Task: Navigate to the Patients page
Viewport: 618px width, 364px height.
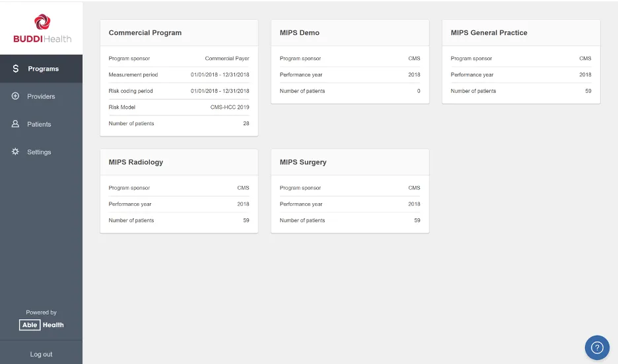Action: click(39, 124)
